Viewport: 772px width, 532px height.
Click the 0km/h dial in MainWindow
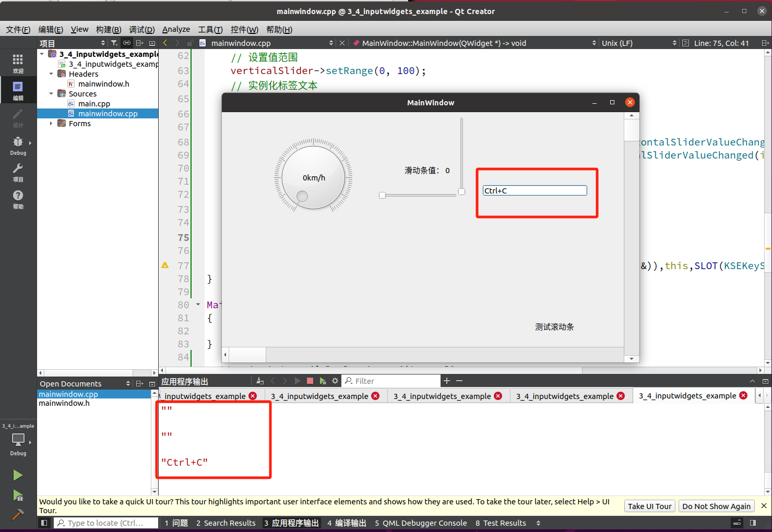click(313, 177)
